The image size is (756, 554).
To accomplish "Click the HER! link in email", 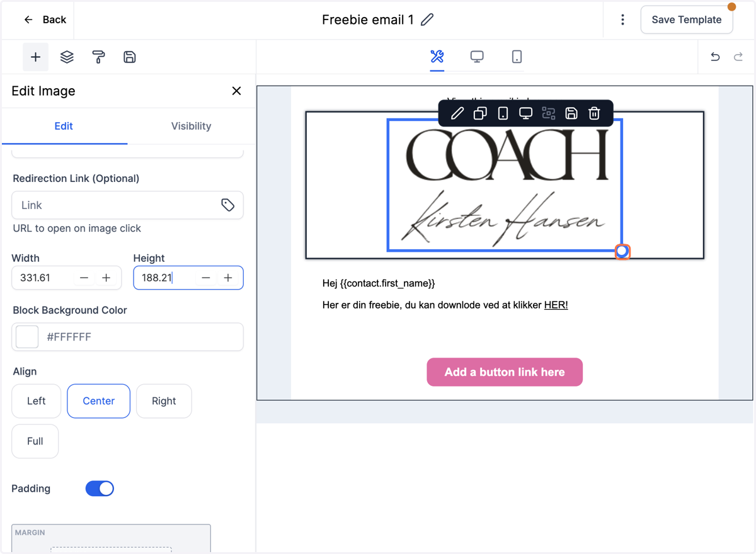I will pyautogui.click(x=556, y=305).
